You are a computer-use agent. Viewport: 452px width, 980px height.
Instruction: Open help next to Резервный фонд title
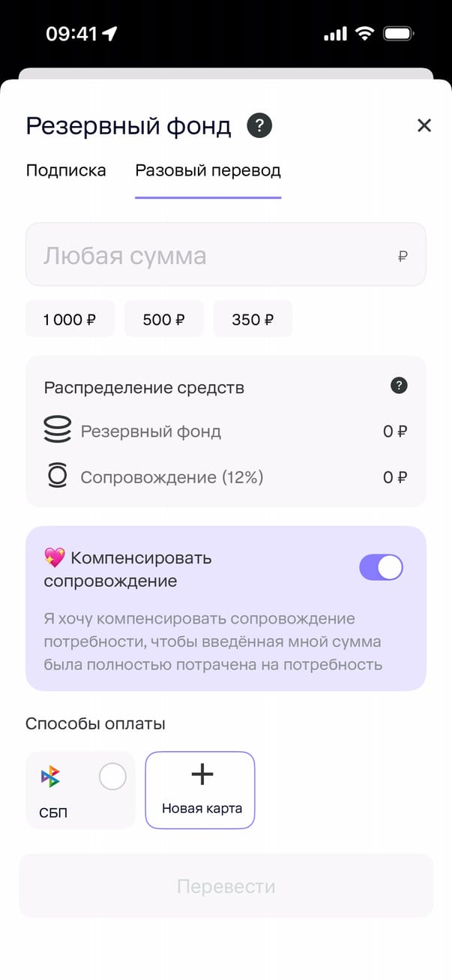click(x=259, y=125)
